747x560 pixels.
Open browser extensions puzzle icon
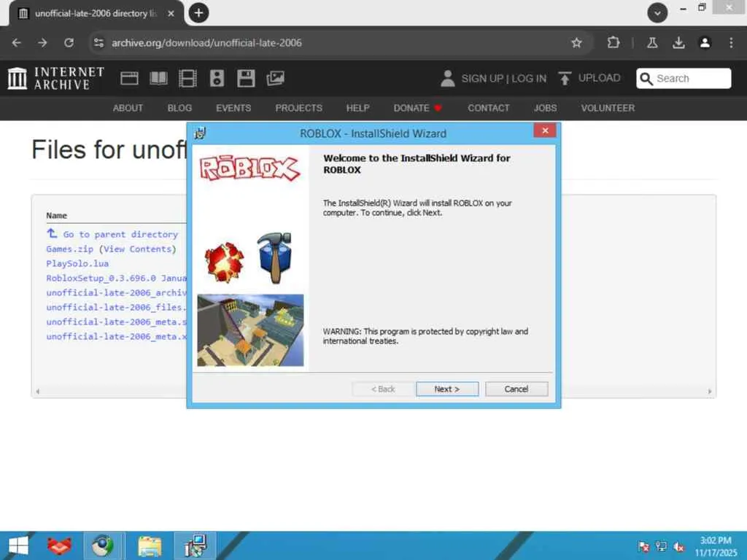(x=614, y=43)
